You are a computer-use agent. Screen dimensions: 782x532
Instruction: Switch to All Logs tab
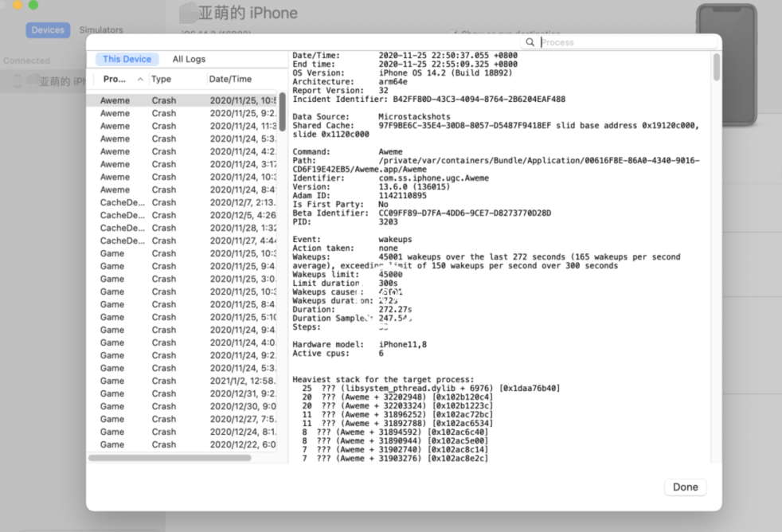(x=189, y=59)
